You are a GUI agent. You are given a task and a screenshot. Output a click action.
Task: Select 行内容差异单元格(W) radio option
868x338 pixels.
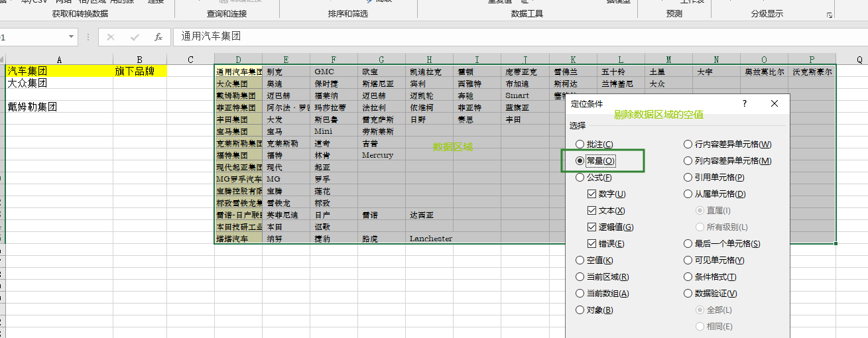point(728,144)
